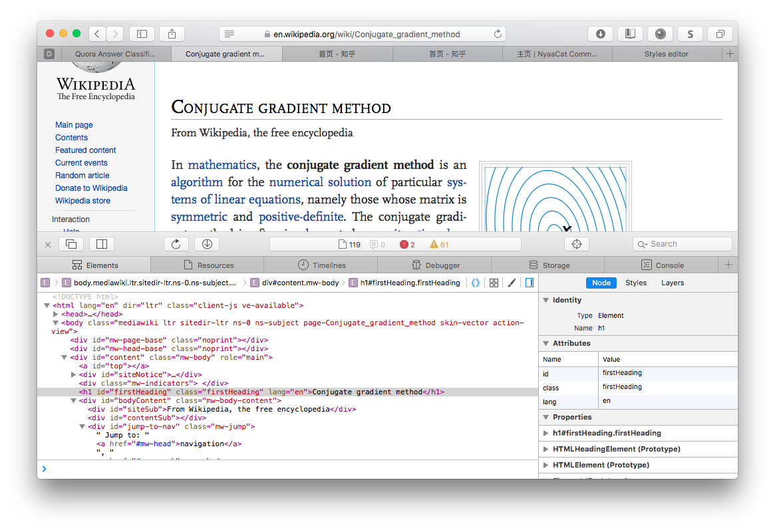Expand the siteNotice div node
The width and height of the screenshot is (775, 532).
(73, 374)
